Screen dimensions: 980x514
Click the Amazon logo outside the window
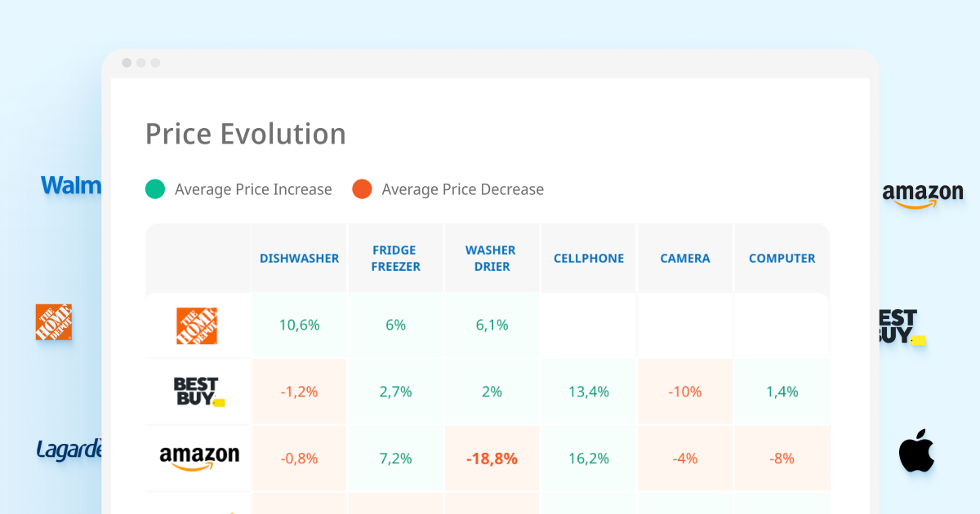tap(922, 195)
